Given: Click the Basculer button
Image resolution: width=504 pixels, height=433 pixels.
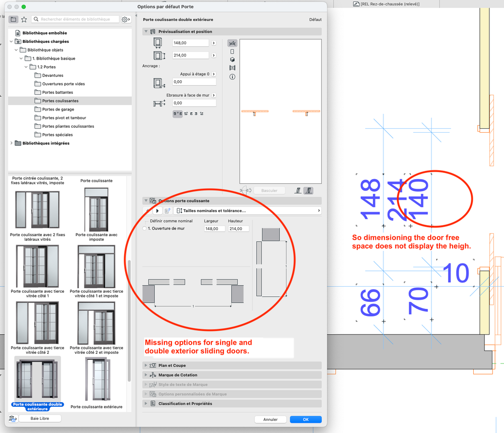Looking at the screenshot, I should (269, 191).
